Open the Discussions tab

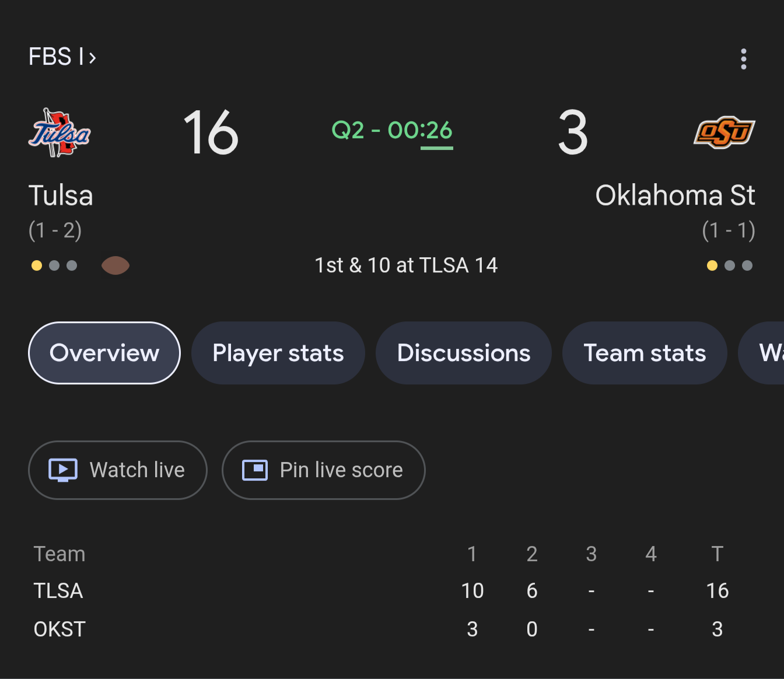click(464, 353)
